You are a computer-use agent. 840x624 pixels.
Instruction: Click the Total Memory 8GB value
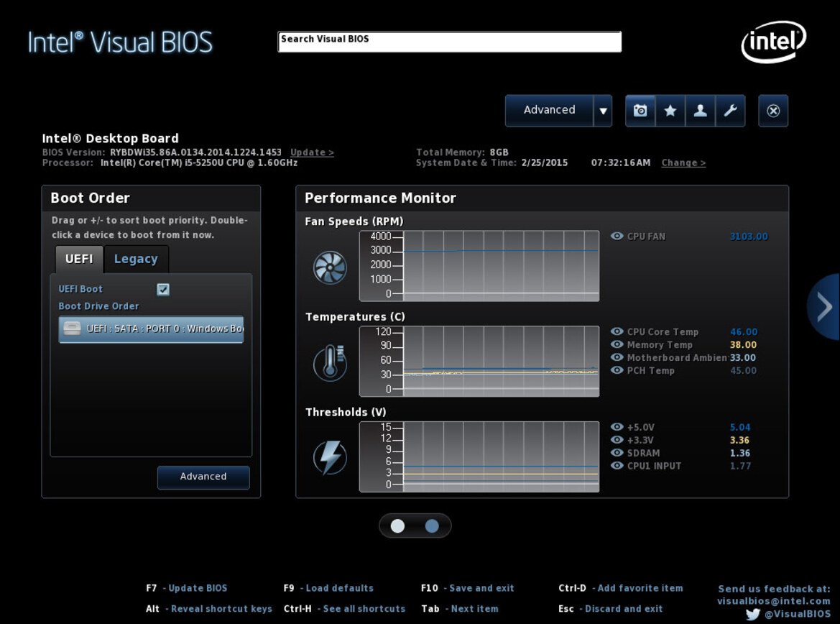499,152
